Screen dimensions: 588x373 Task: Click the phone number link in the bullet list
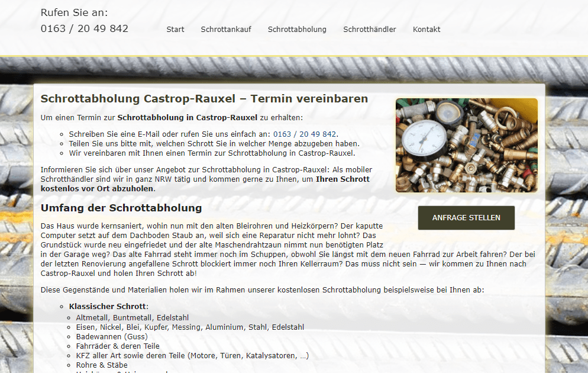[304, 134]
